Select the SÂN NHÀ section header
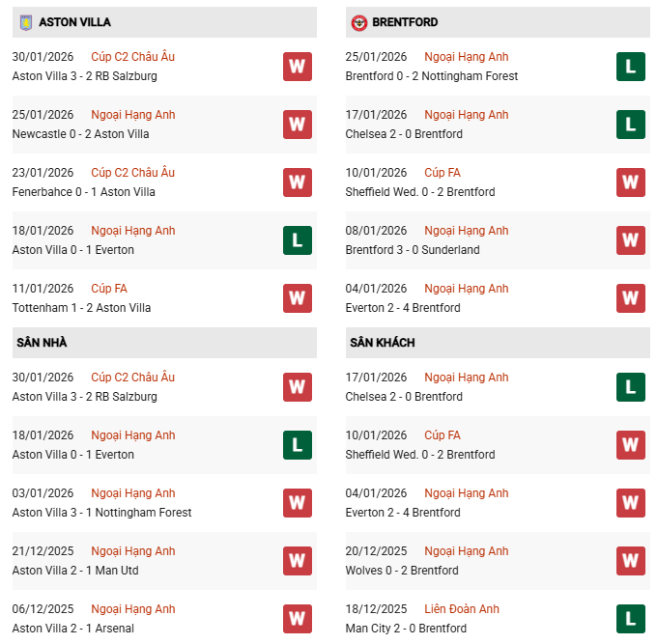 click(40, 343)
